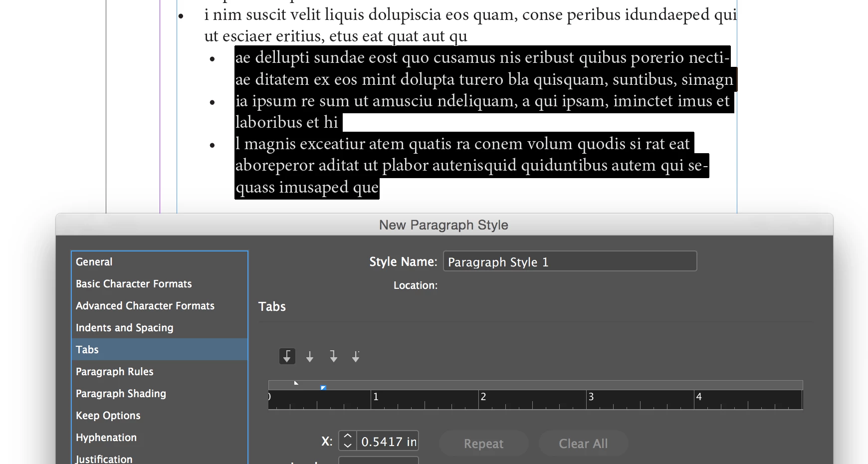The height and width of the screenshot is (464, 868).
Task: Decrease X position with down stepper arrow
Action: pyautogui.click(x=348, y=446)
